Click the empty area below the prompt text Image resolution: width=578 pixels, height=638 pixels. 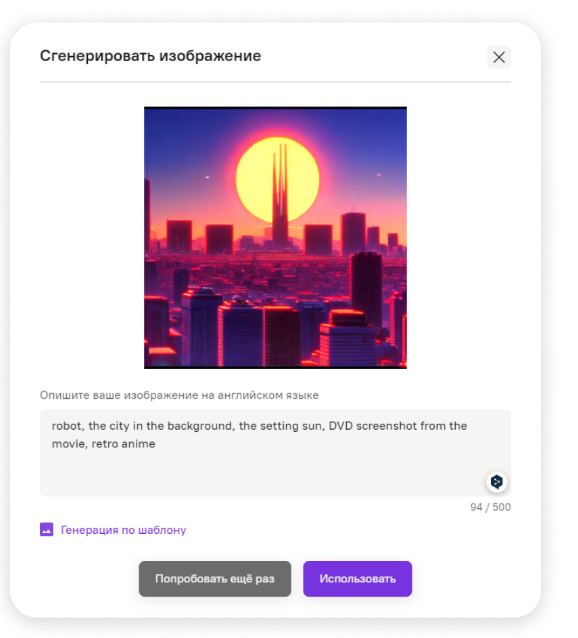click(x=260, y=474)
